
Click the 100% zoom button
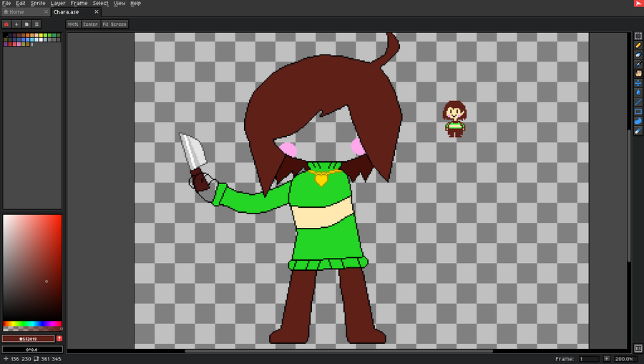tap(73, 24)
